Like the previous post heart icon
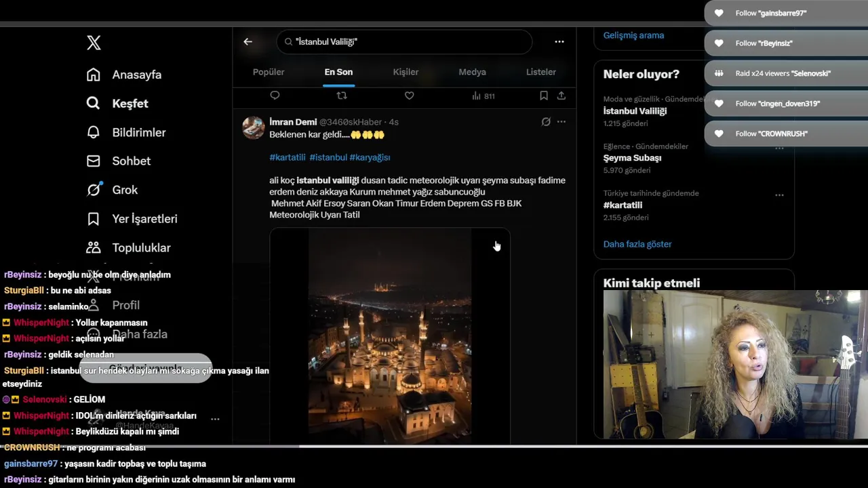Viewport: 868px width, 488px height. coord(409,96)
